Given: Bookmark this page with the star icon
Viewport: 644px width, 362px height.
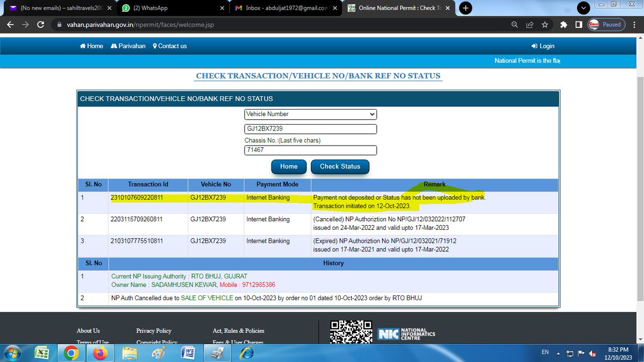Looking at the screenshot, I should tap(545, 25).
